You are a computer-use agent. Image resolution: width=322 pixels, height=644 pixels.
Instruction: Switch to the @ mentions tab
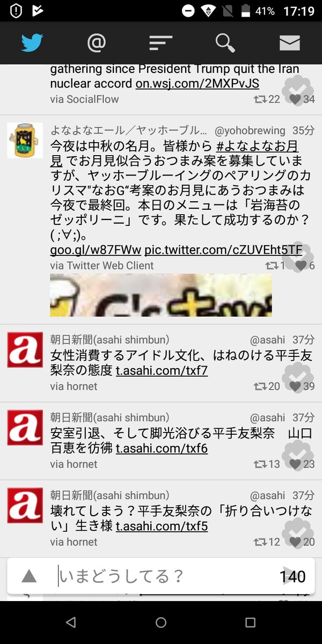[97, 42]
